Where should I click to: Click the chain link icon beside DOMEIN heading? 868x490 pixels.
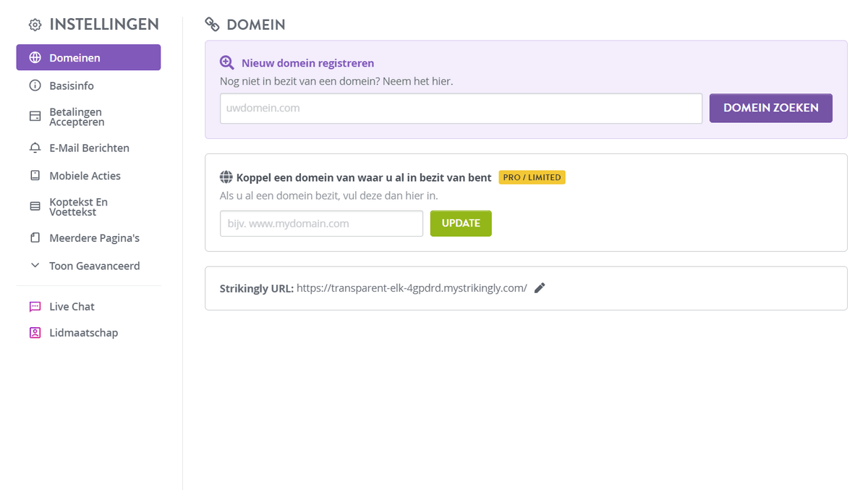(x=211, y=24)
